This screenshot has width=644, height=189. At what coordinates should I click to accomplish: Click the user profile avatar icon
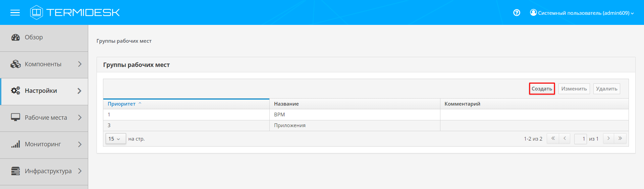point(533,12)
